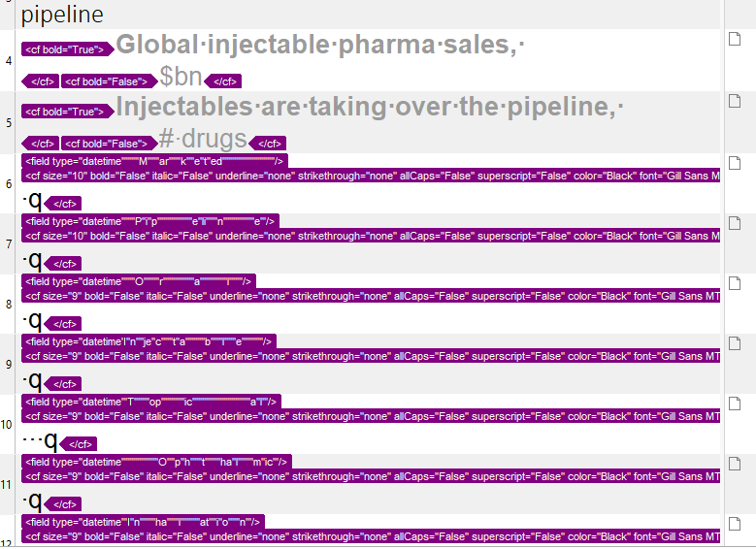The image size is (756, 549).
Task: Click the document status icon for segment 12
Action: [735, 524]
